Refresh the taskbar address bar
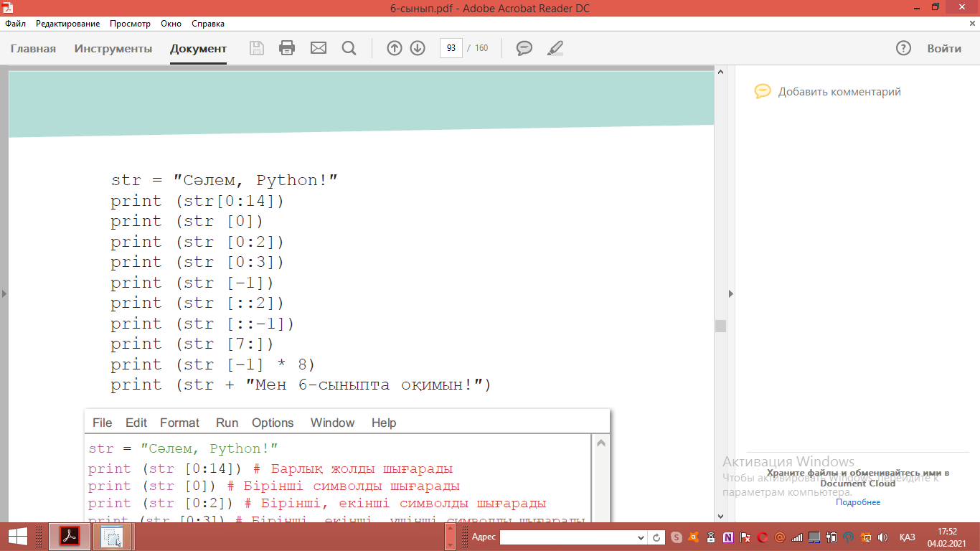This screenshot has height=551, width=980. (656, 537)
